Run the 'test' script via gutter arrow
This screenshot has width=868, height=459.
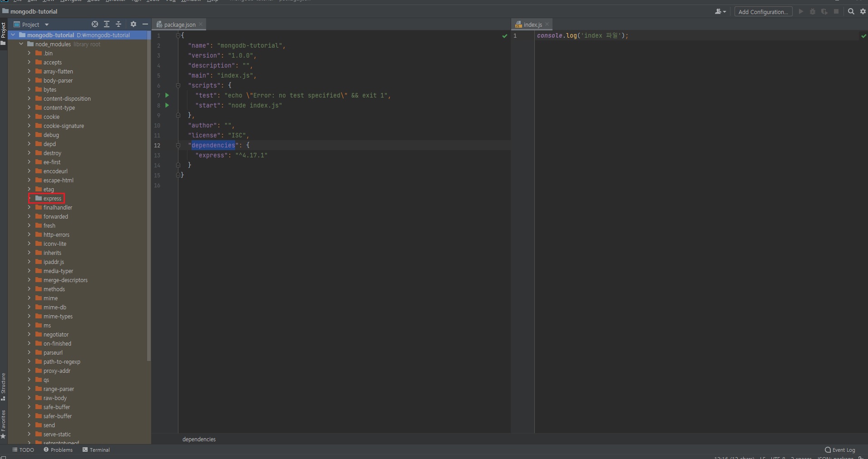(x=167, y=95)
